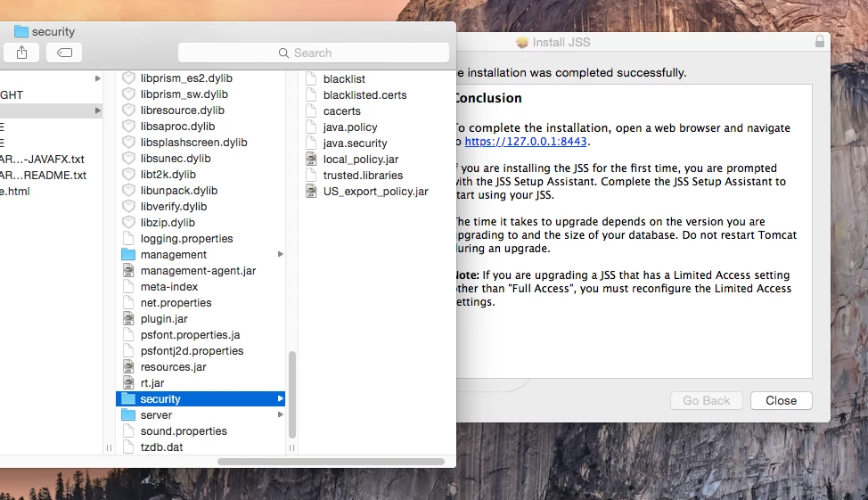868x500 pixels.
Task: Select management-agent.jar file icon
Action: point(128,270)
